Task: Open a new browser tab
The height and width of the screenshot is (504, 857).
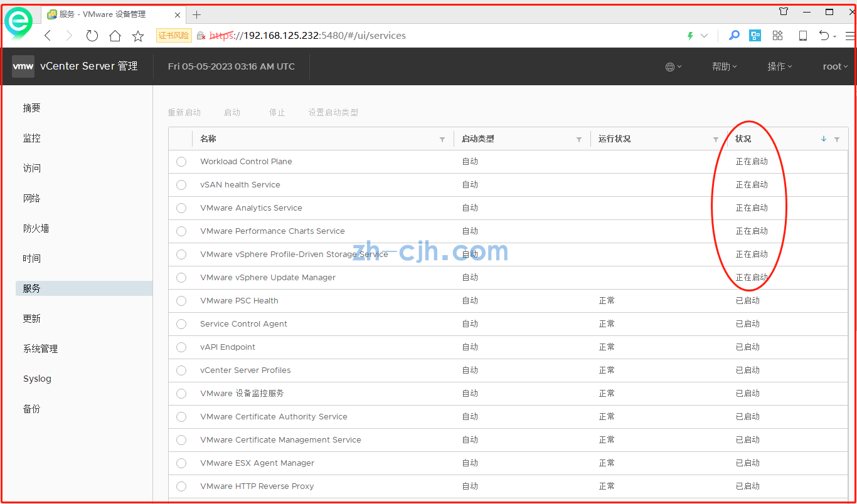Action: pyautogui.click(x=197, y=14)
